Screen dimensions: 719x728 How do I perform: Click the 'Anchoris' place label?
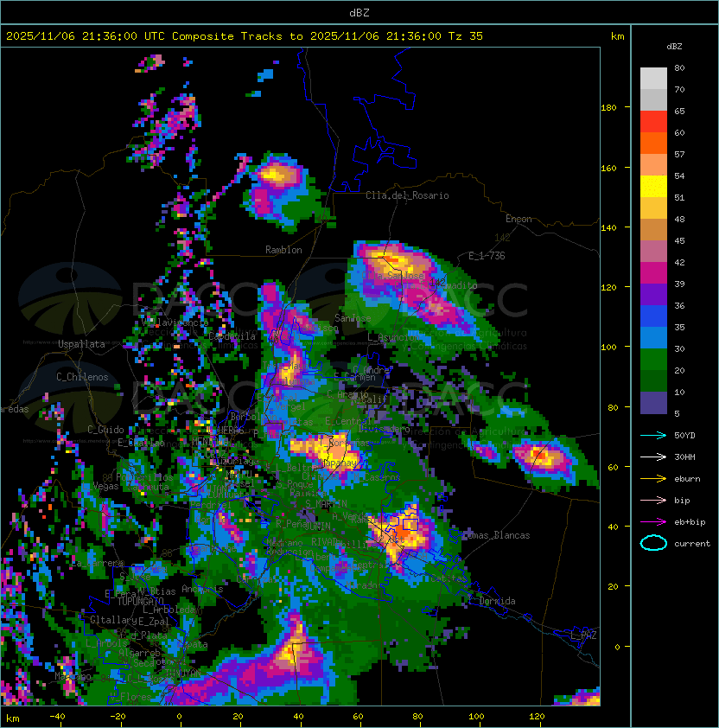202,589
